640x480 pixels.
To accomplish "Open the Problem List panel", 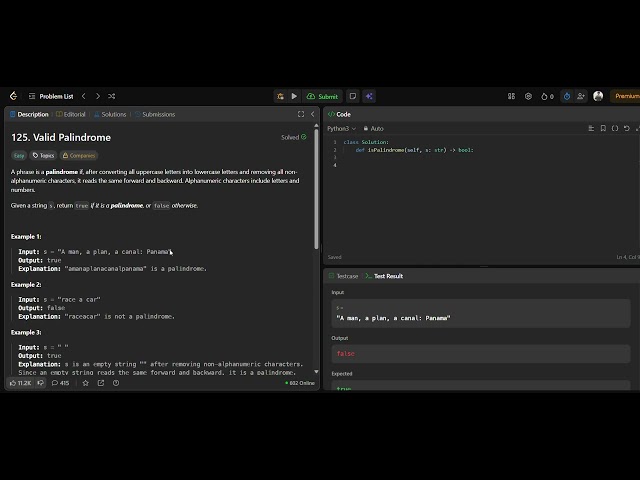I will coord(51,96).
